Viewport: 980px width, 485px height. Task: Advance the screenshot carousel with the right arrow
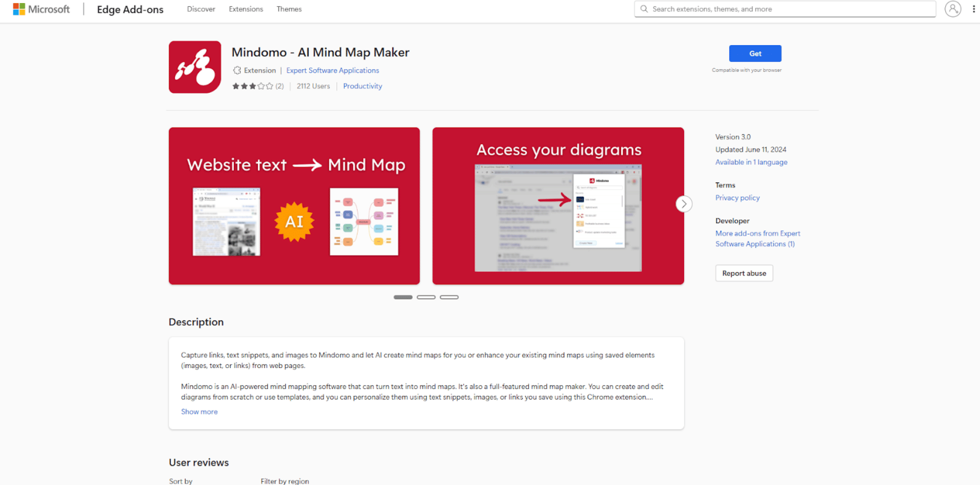[x=684, y=204]
